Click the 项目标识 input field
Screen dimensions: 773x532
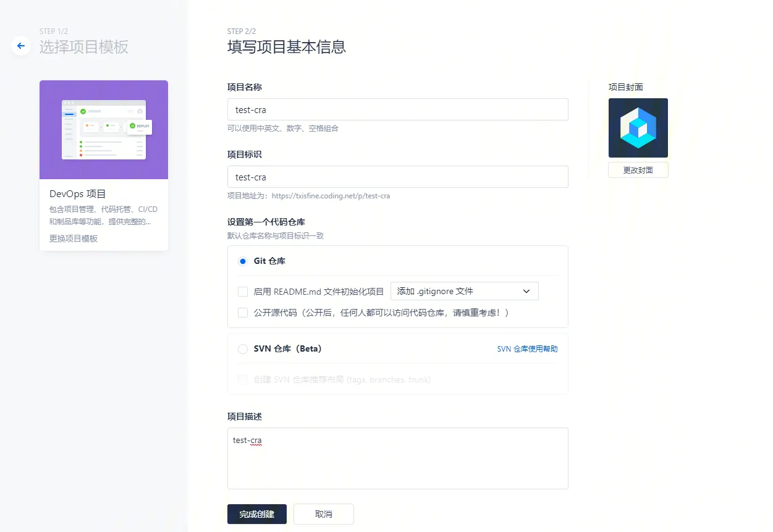pyautogui.click(x=397, y=177)
